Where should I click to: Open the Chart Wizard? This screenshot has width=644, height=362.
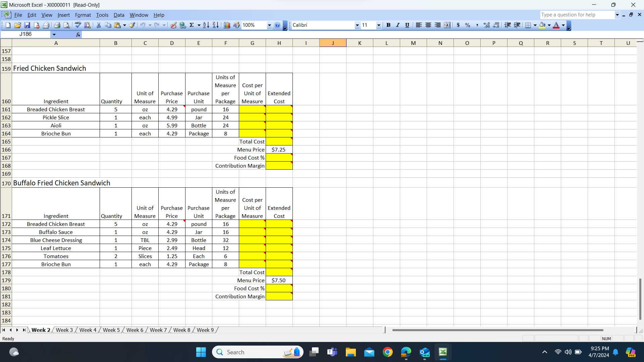click(227, 25)
